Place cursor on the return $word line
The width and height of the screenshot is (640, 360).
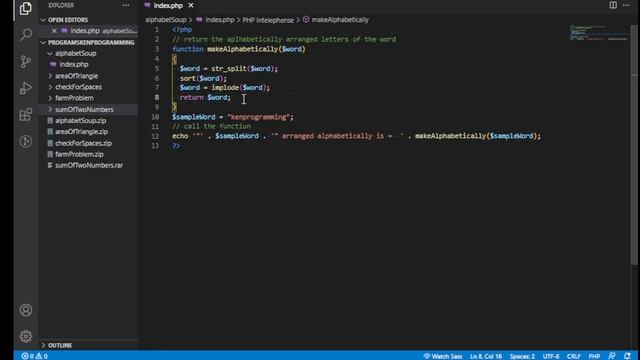[205, 98]
